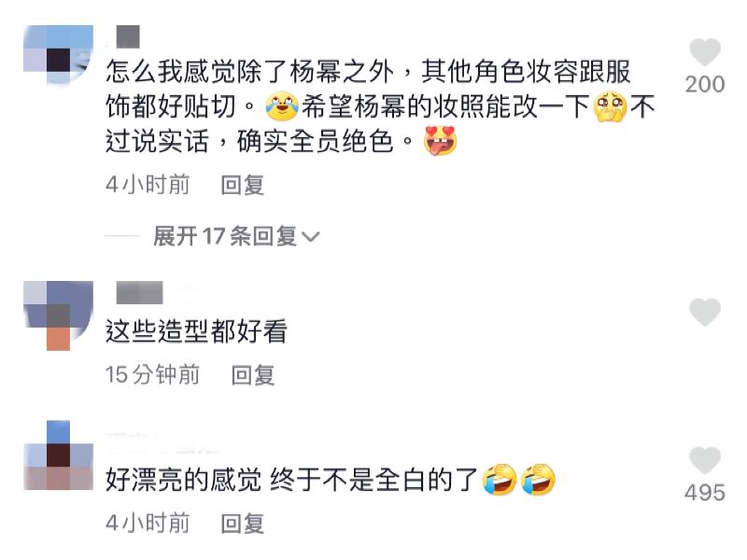Viewport: 747px width, 560px height.
Task: Click the 200 like count
Action: 705,85
